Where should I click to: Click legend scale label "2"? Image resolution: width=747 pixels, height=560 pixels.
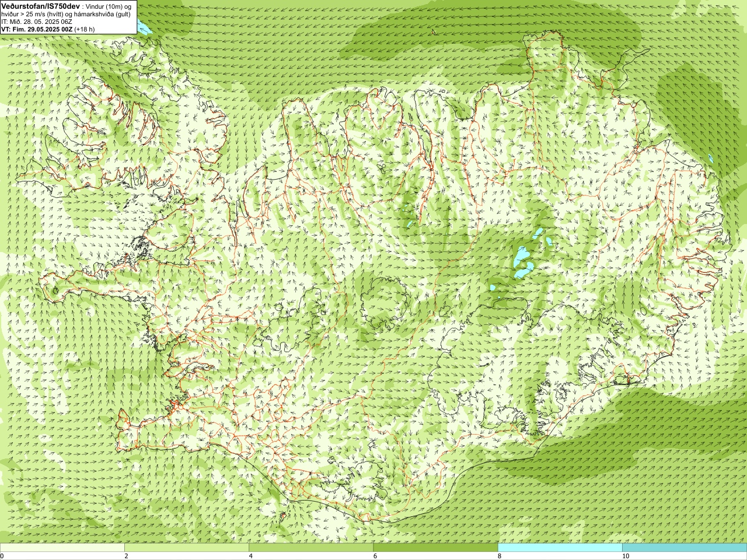point(126,556)
